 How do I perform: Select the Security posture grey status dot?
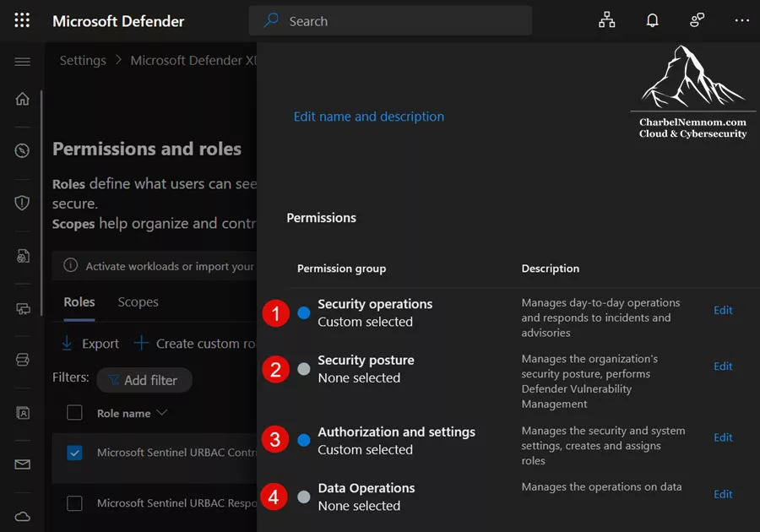[x=304, y=369]
